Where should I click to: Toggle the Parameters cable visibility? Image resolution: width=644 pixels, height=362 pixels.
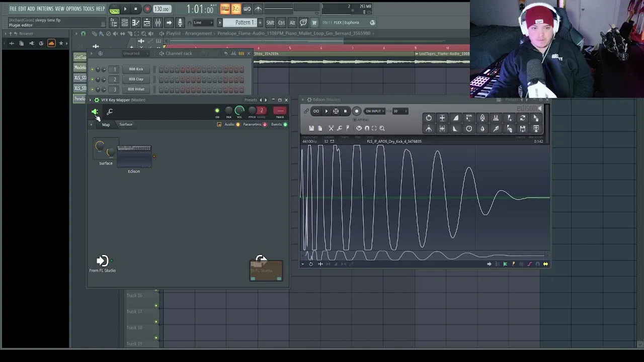coord(265,125)
